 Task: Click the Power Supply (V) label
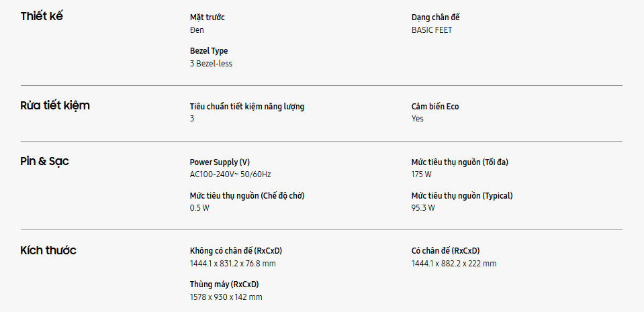[220, 162]
